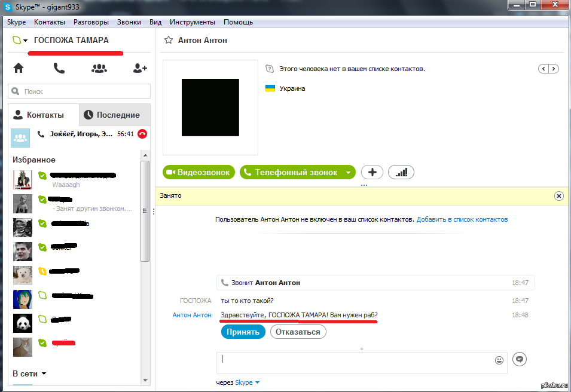
Task: Close the yellow Занято notification bar
Action: point(558,195)
